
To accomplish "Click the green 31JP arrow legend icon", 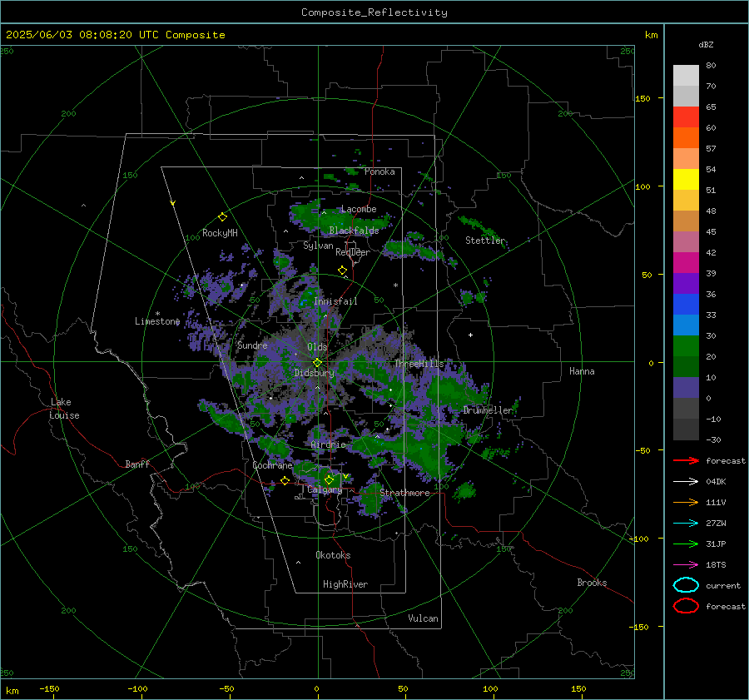I will [x=686, y=544].
